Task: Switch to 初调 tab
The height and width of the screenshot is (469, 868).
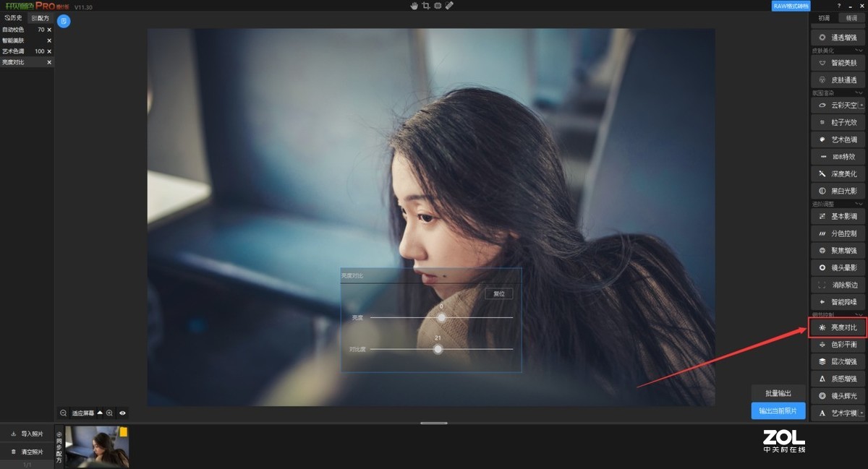Action: coord(824,18)
